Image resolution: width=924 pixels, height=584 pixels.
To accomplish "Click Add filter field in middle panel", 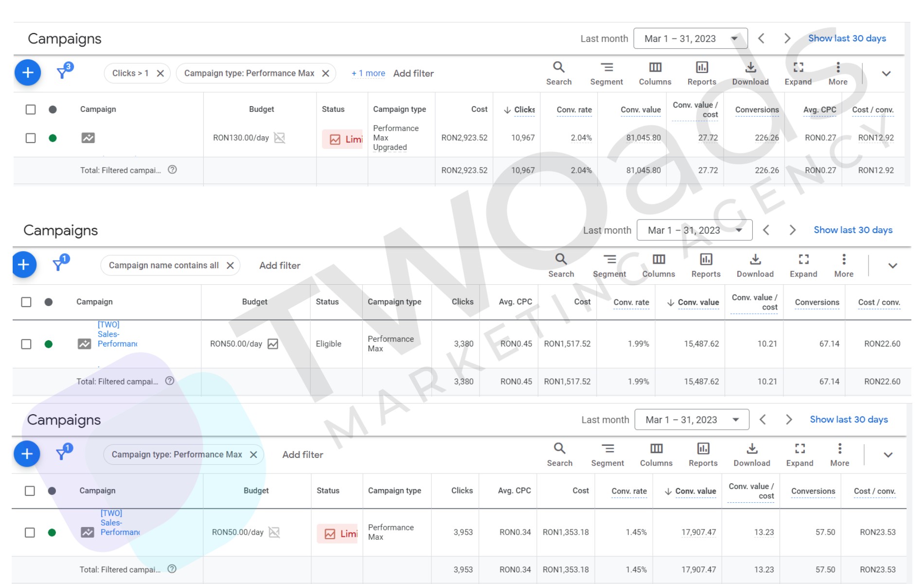I will click(280, 266).
